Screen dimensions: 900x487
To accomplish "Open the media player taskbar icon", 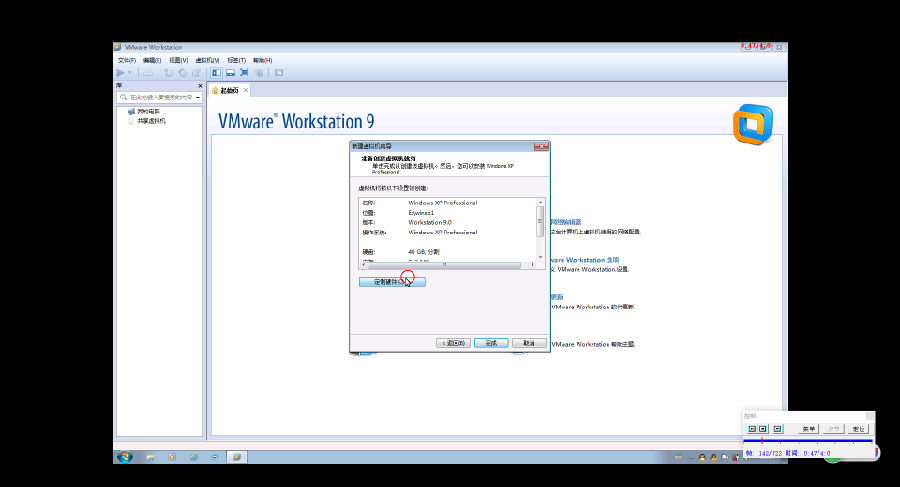I will pos(172,457).
